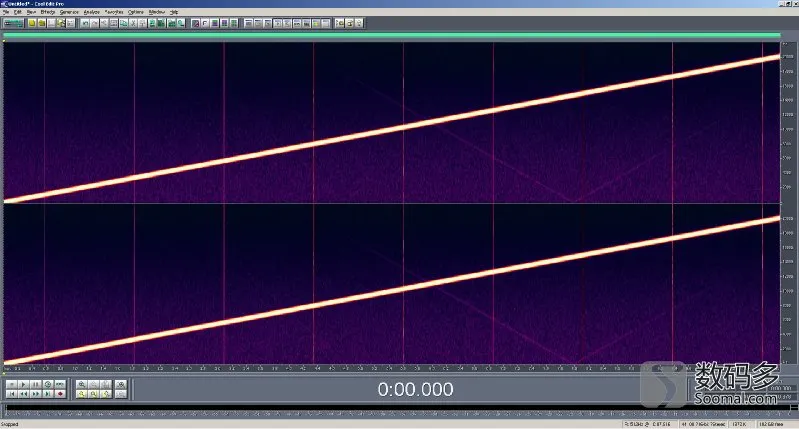Image resolution: width=799 pixels, height=429 pixels.
Task: Click the Copy toolbar icon
Action: click(123, 23)
